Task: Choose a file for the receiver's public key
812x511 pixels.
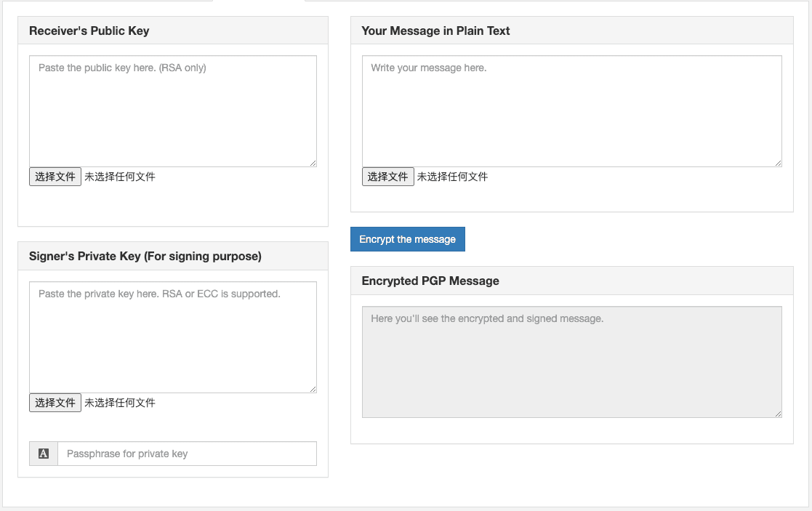Action: (x=55, y=177)
